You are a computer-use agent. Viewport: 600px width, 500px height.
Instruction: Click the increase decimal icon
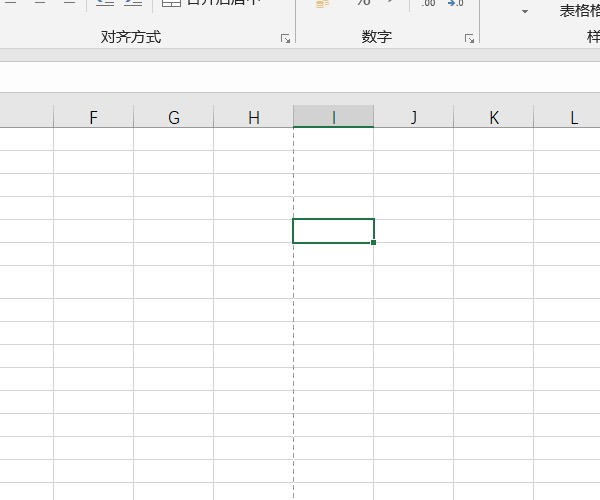(428, 4)
